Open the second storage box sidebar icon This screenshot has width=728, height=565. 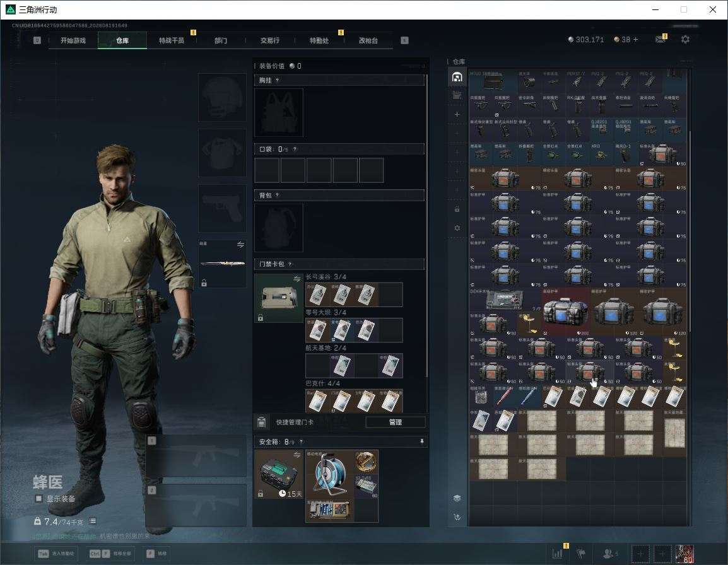pyautogui.click(x=457, y=95)
